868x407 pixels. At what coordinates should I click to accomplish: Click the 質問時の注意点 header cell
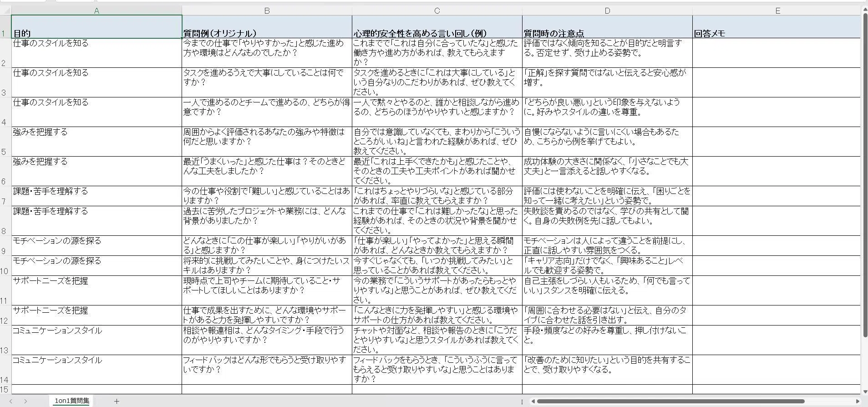pos(607,27)
